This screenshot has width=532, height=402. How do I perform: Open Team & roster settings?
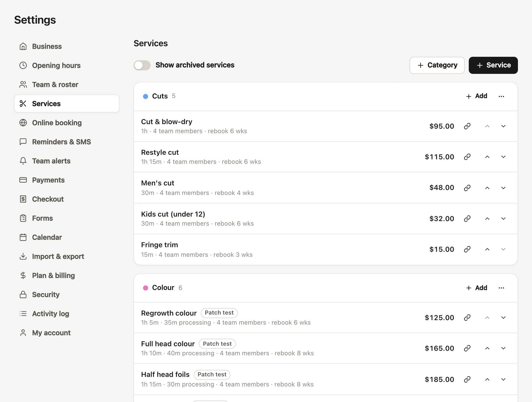tap(66, 85)
